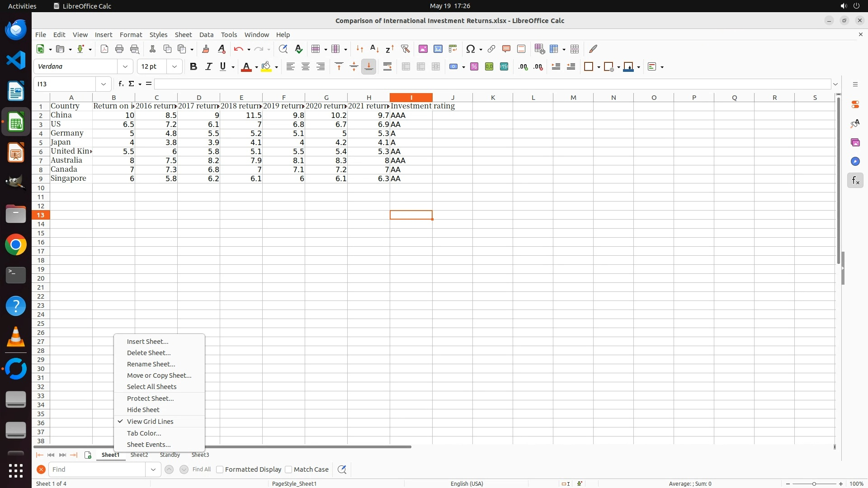Switch to the Standby sheet tab
This screenshot has height=488, width=868.
[170, 455]
